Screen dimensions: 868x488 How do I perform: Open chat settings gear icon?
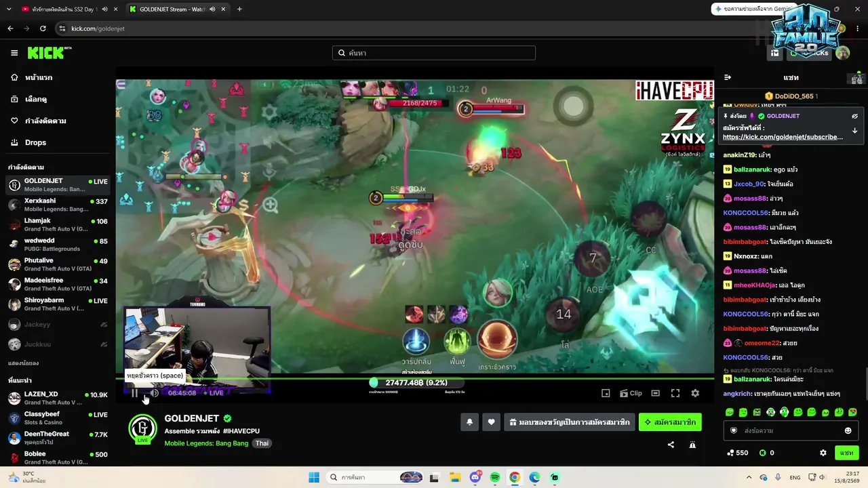[x=823, y=453]
